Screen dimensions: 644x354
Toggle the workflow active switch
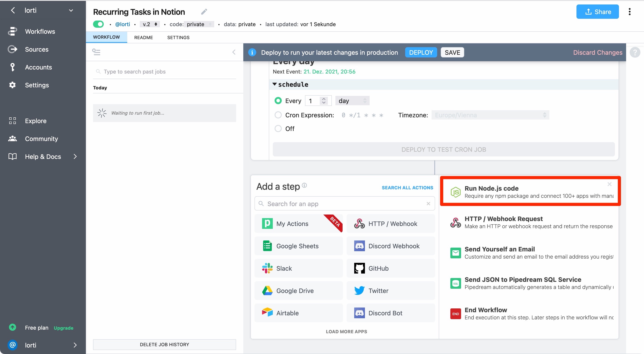(x=98, y=24)
